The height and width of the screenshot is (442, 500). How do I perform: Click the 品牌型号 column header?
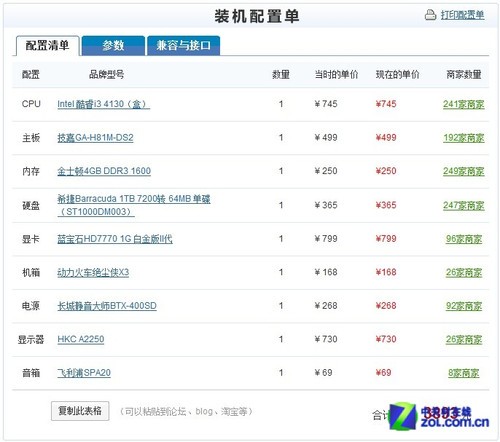[x=107, y=74]
